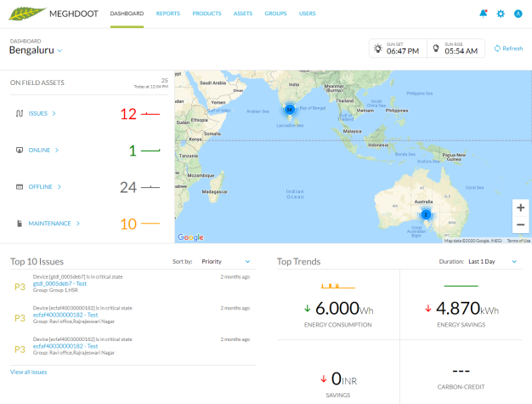Expand the Online assets row
This screenshot has height=404, width=532.
[x=57, y=150]
